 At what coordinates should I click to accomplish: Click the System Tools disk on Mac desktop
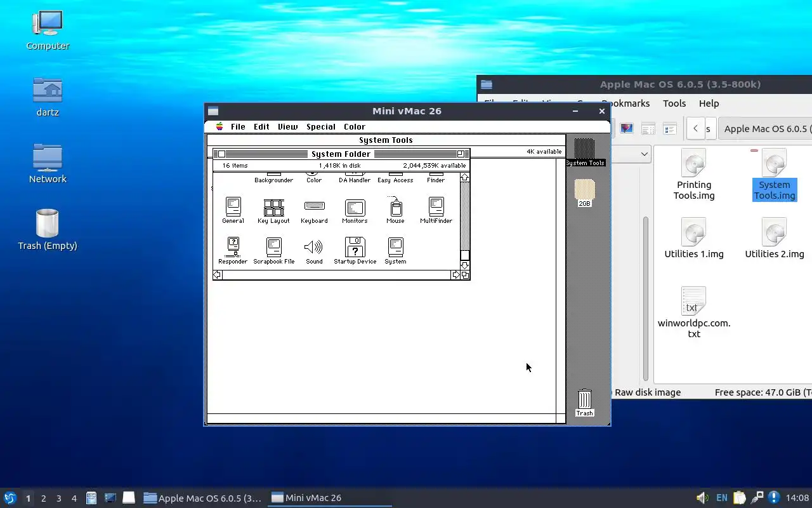click(x=584, y=151)
